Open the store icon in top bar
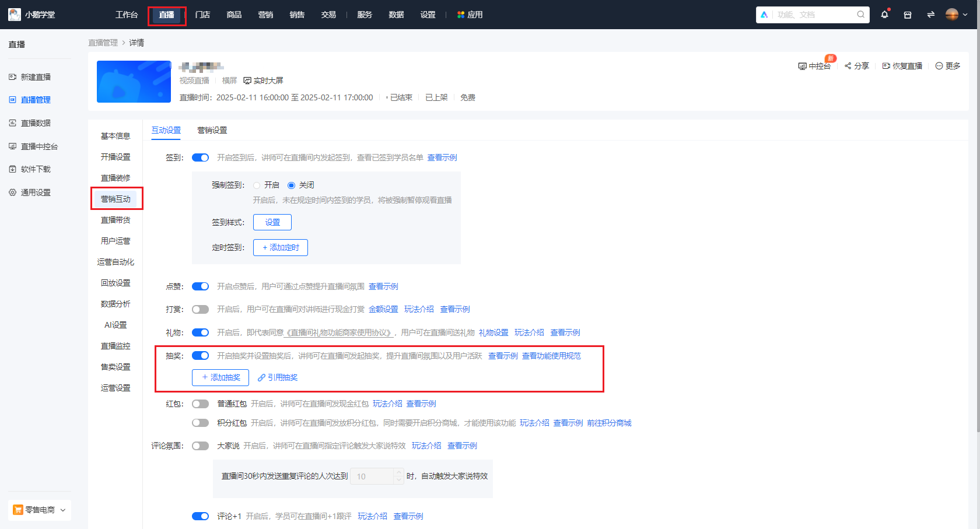This screenshot has height=529, width=980. 907,15
